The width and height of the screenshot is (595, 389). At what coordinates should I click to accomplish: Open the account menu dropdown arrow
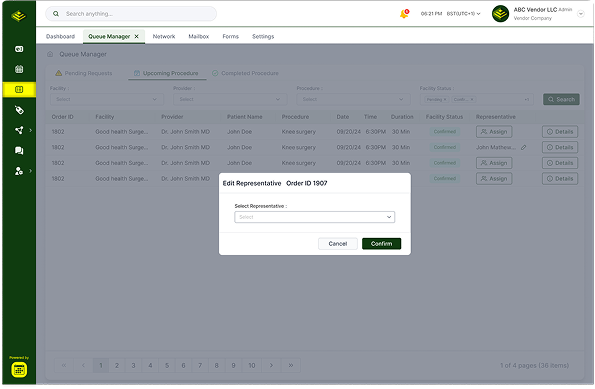(x=581, y=14)
